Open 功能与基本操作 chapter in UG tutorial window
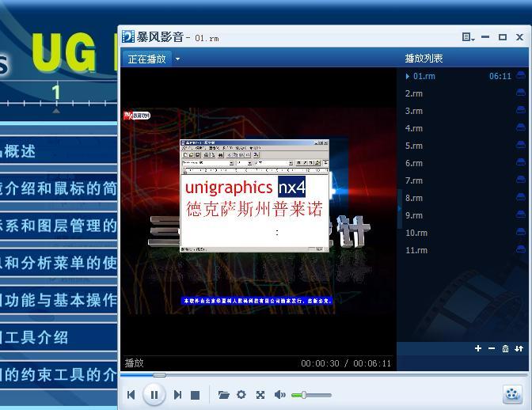Screen dimensions: 532x410 [59, 300]
